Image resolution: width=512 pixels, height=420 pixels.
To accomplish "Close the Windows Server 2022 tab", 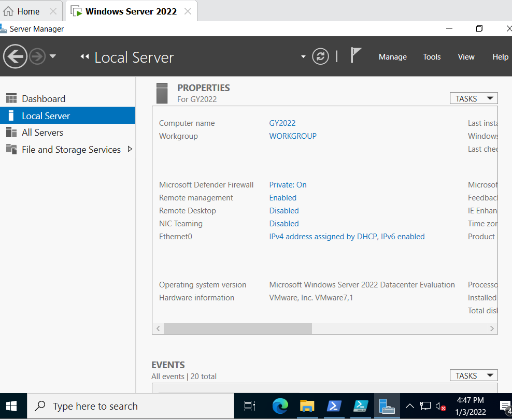I will point(188,11).
